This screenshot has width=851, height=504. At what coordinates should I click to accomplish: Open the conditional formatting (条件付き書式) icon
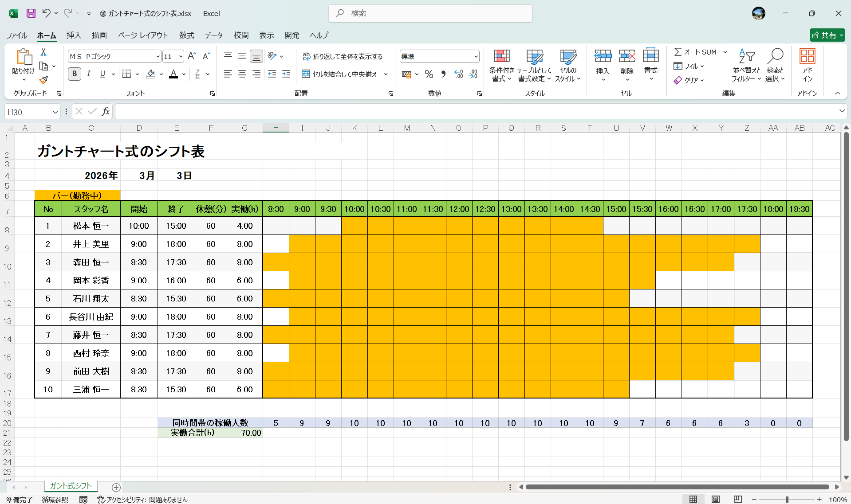point(501,66)
